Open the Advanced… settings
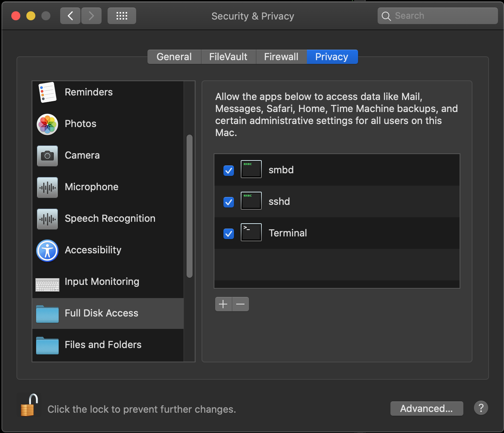504x433 pixels. click(427, 409)
